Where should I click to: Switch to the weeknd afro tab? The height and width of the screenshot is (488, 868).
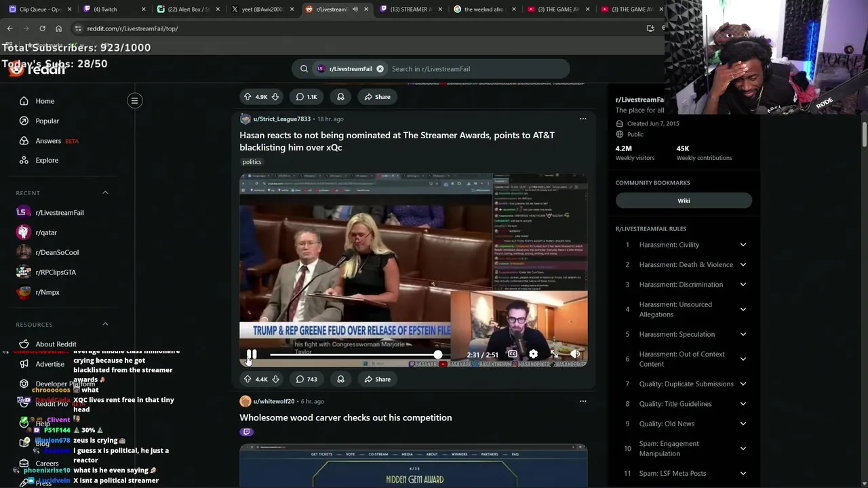(484, 9)
